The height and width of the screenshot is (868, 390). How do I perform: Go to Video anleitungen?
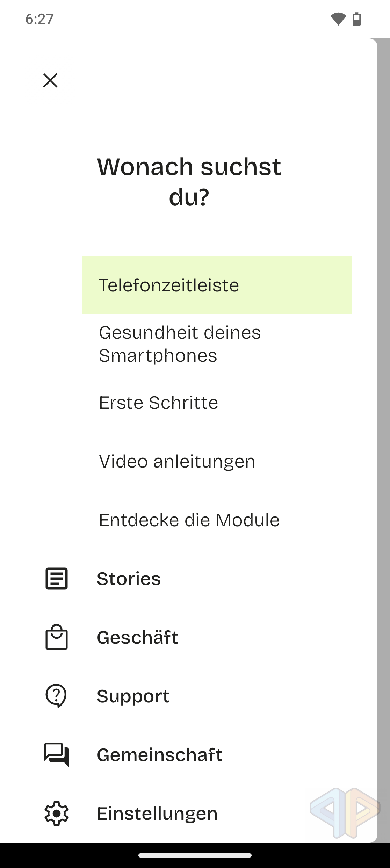177,461
